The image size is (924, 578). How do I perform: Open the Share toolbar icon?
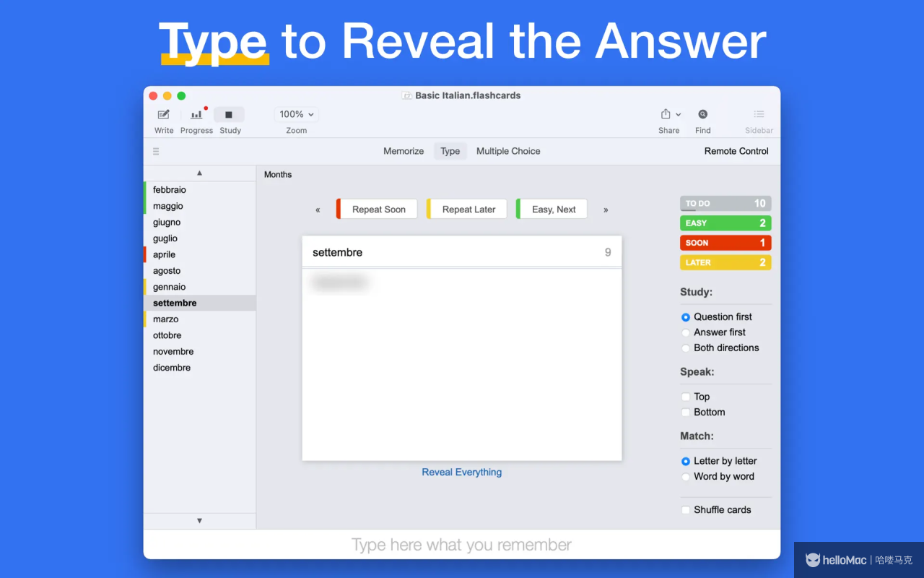pyautogui.click(x=666, y=114)
